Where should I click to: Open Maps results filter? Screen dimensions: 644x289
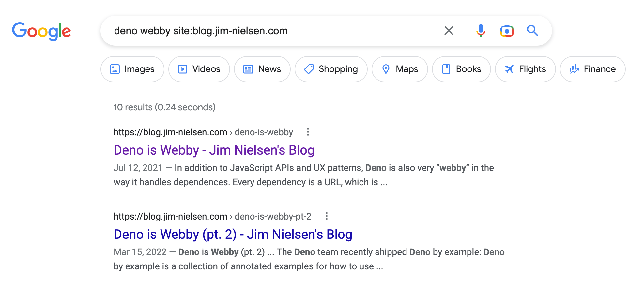400,69
